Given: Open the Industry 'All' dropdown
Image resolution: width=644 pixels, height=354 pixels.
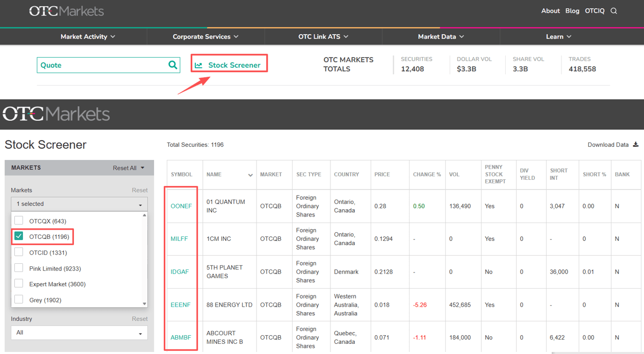Looking at the screenshot, I should pos(79,333).
